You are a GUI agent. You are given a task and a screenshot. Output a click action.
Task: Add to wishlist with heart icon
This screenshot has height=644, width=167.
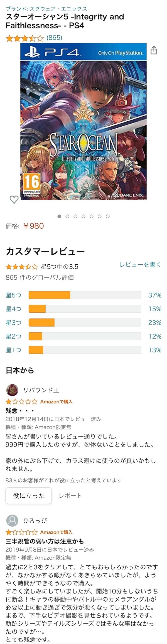click(x=14, y=199)
